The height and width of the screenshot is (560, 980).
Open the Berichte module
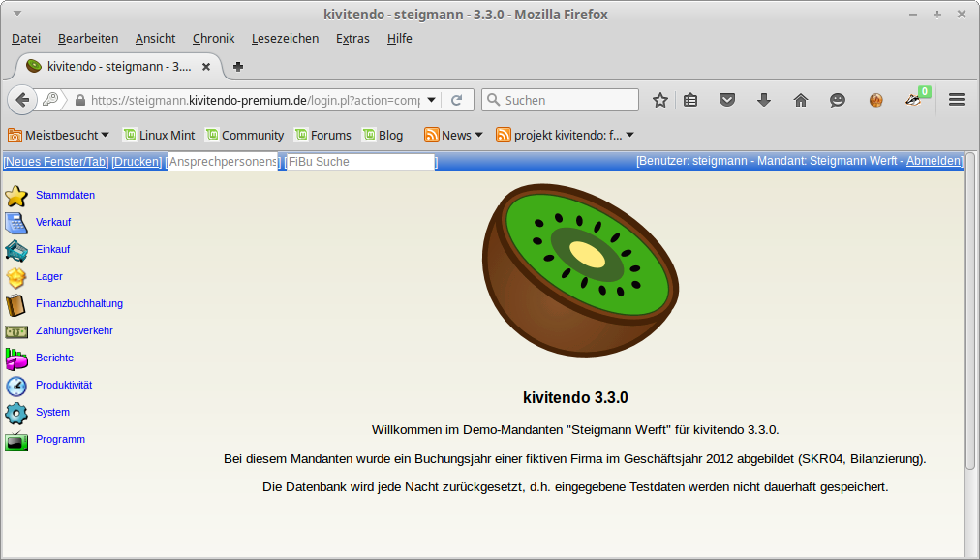click(x=54, y=358)
